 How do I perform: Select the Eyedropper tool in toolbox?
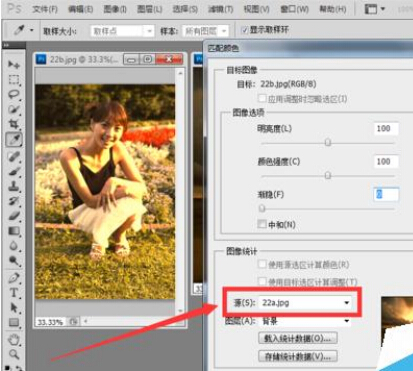[14, 140]
